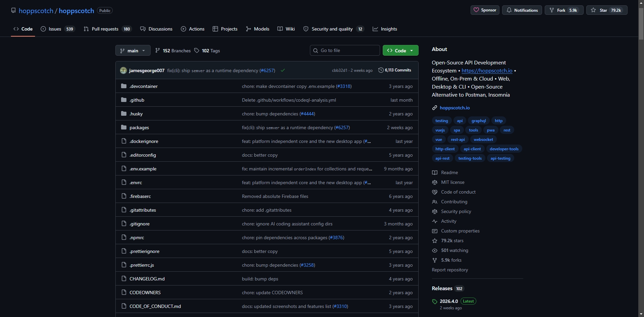Viewport: 644px width, 317px height.
Task: Click the file icon for .dockerignore
Action: pyautogui.click(x=124, y=141)
